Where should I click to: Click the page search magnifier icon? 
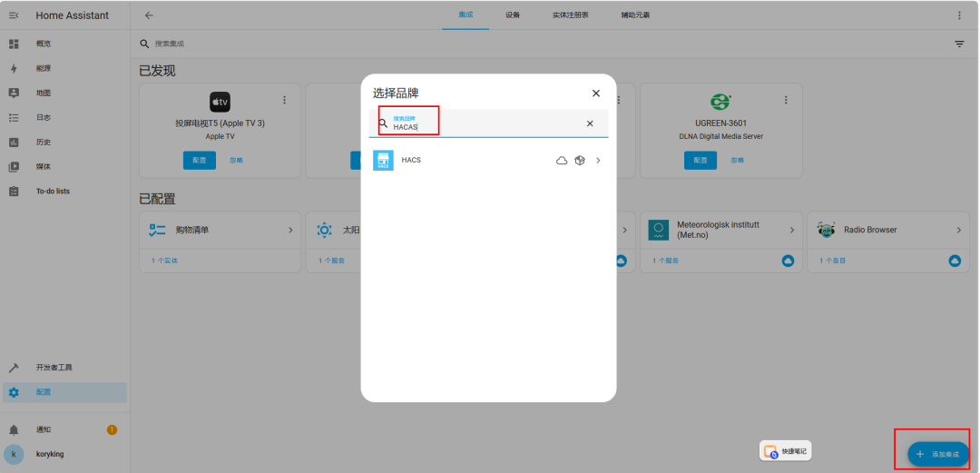coord(144,44)
